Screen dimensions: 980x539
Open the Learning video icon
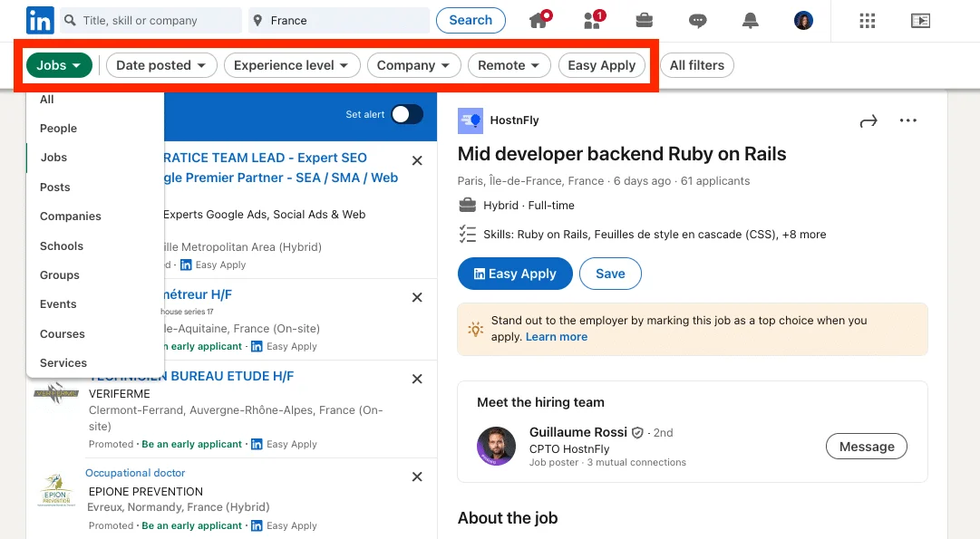point(920,21)
